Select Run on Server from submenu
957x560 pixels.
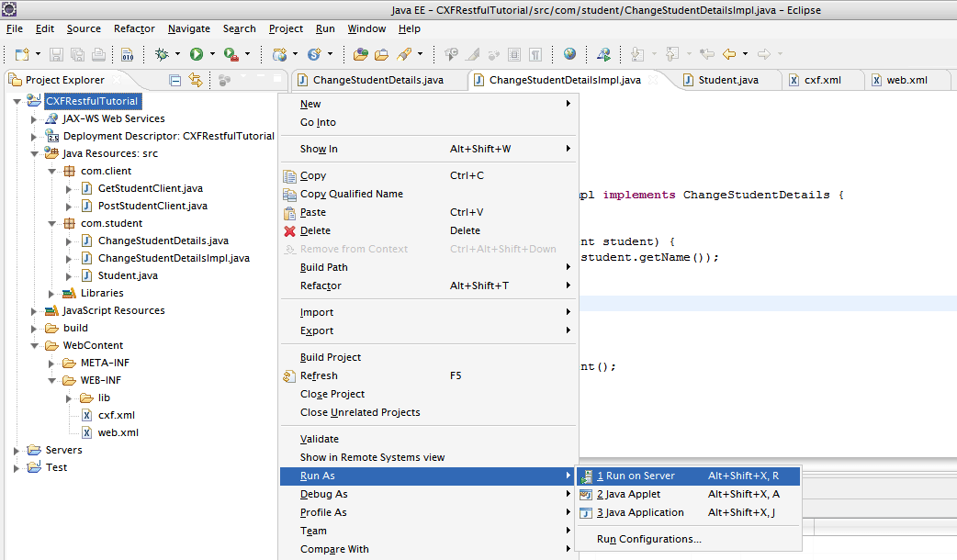(636, 476)
